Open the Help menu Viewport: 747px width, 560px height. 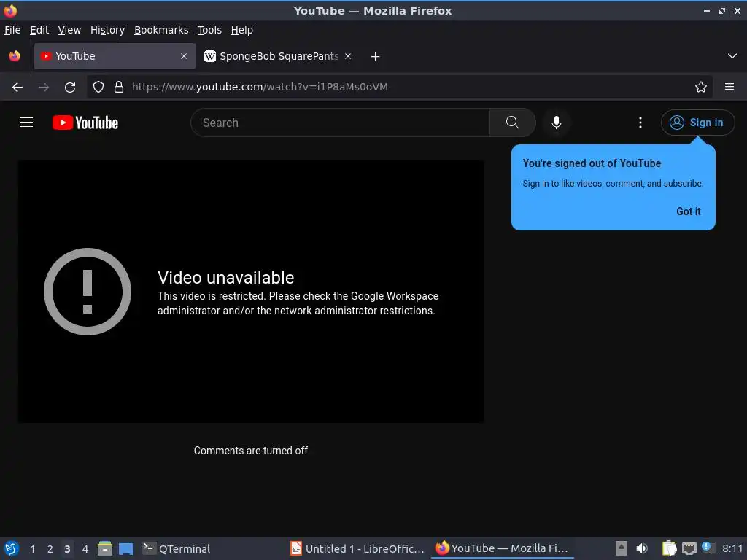point(242,30)
